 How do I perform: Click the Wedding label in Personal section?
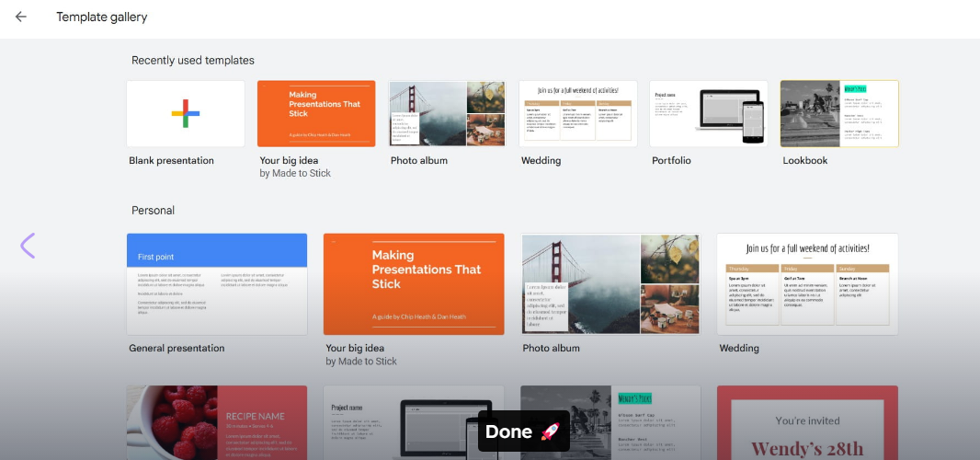coord(739,348)
